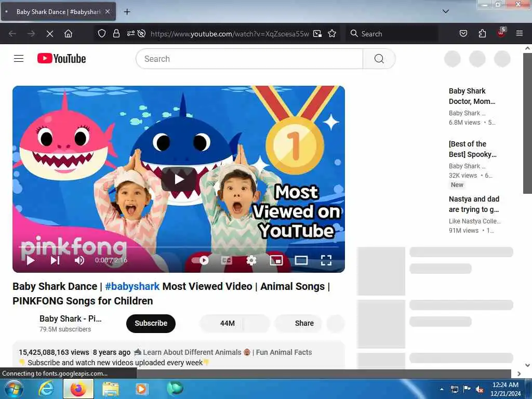Enter fullscreen mode
The height and width of the screenshot is (399, 532).
(326, 260)
